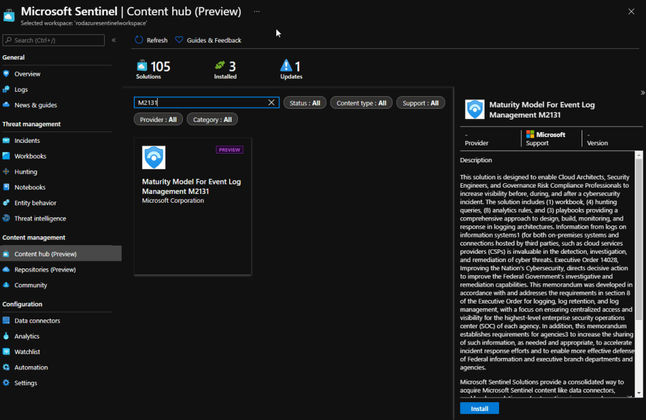Image resolution: width=646 pixels, height=420 pixels.
Task: Close the Content hub blade
Action: click(631, 12)
